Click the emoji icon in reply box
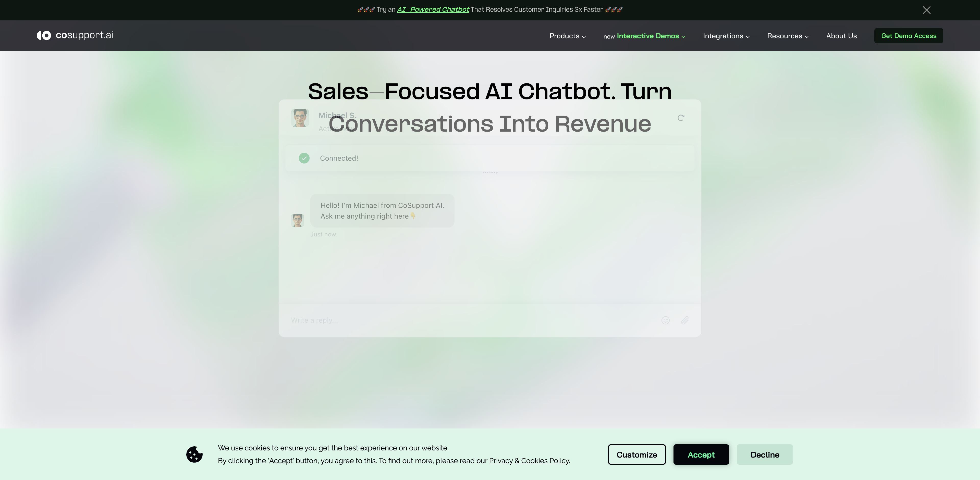The image size is (980, 480). (666, 321)
